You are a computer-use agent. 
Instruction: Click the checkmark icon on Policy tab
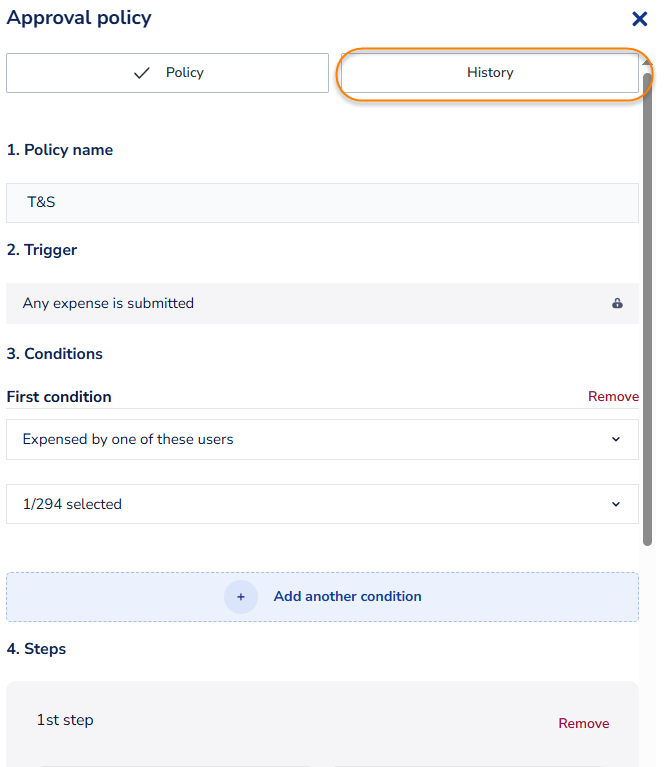[142, 73]
